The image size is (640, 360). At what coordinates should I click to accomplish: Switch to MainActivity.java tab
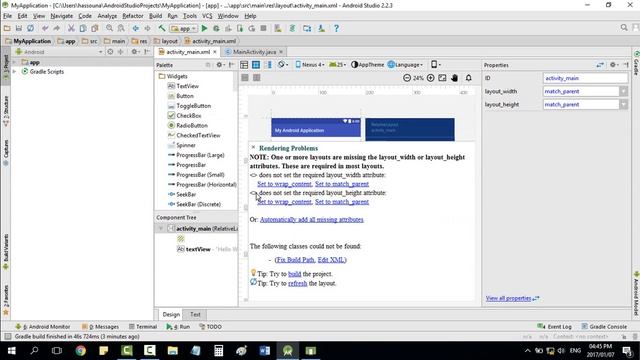tap(254, 52)
